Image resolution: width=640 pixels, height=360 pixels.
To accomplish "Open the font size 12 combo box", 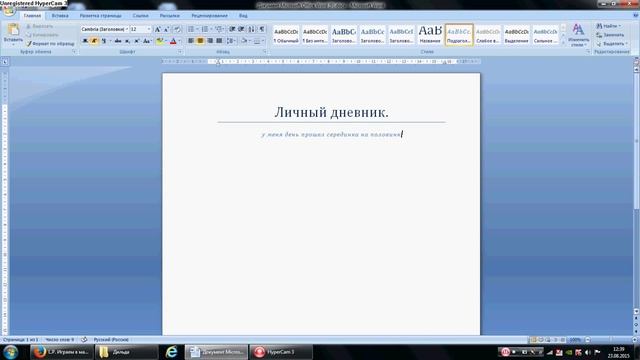I will pyautogui.click(x=140, y=29).
